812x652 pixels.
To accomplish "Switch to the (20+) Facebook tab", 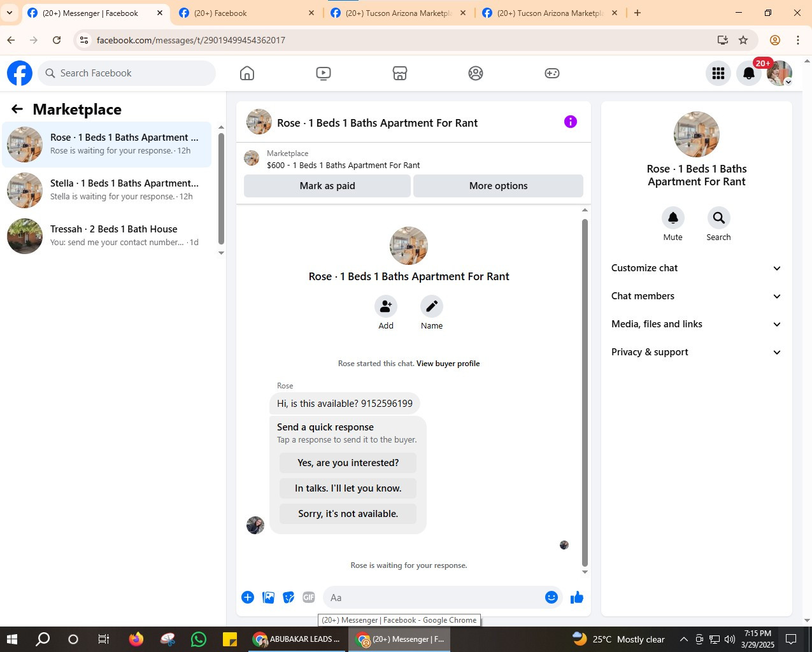I will (246, 13).
